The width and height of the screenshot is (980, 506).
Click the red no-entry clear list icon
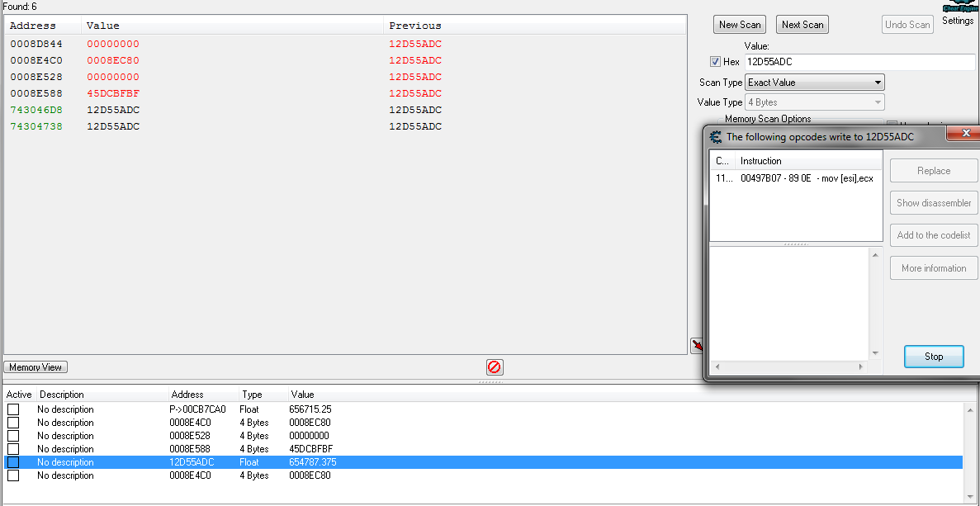495,367
